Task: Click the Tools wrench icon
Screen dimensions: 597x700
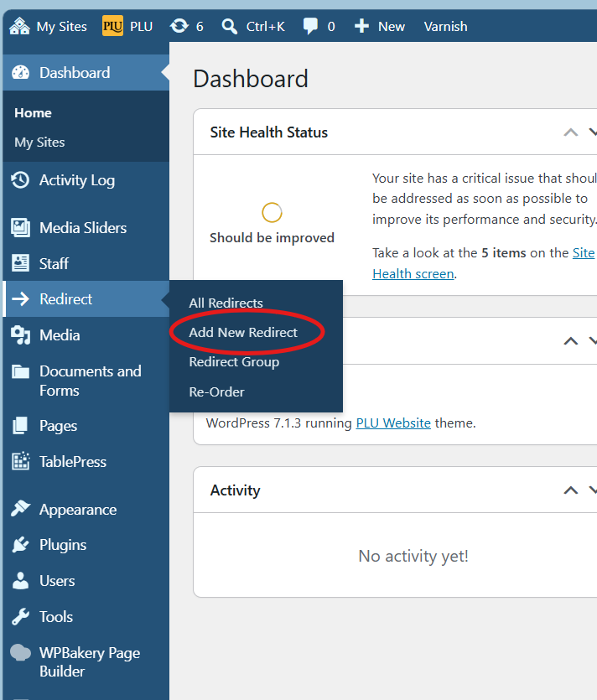Action: pyautogui.click(x=20, y=616)
